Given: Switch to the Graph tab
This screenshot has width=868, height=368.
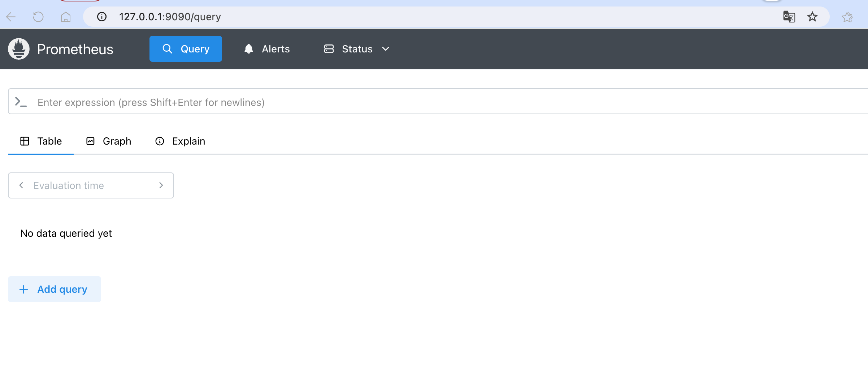Looking at the screenshot, I should click(x=109, y=141).
